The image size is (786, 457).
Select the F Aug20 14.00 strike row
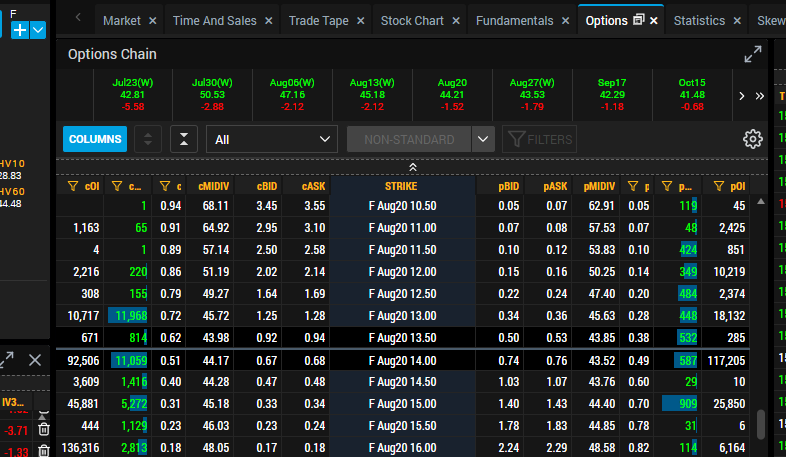click(403, 360)
